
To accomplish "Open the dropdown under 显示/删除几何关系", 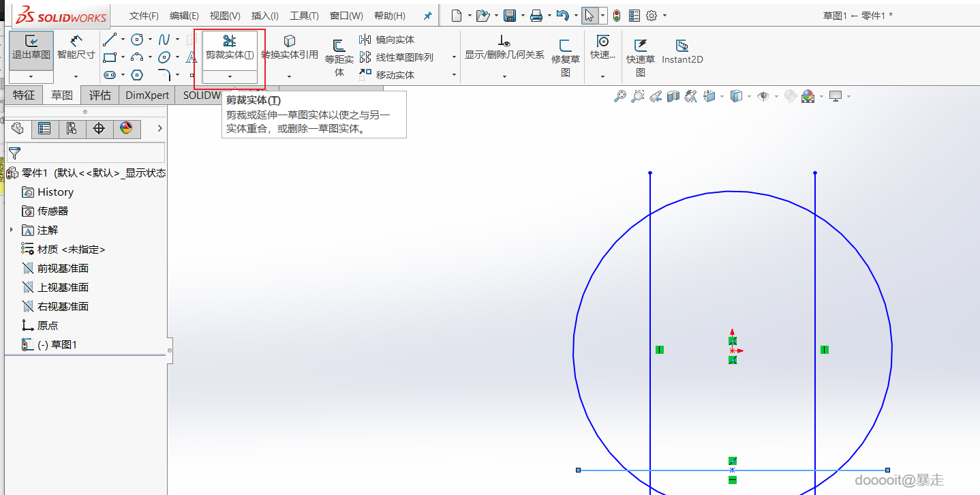I will 504,76.
